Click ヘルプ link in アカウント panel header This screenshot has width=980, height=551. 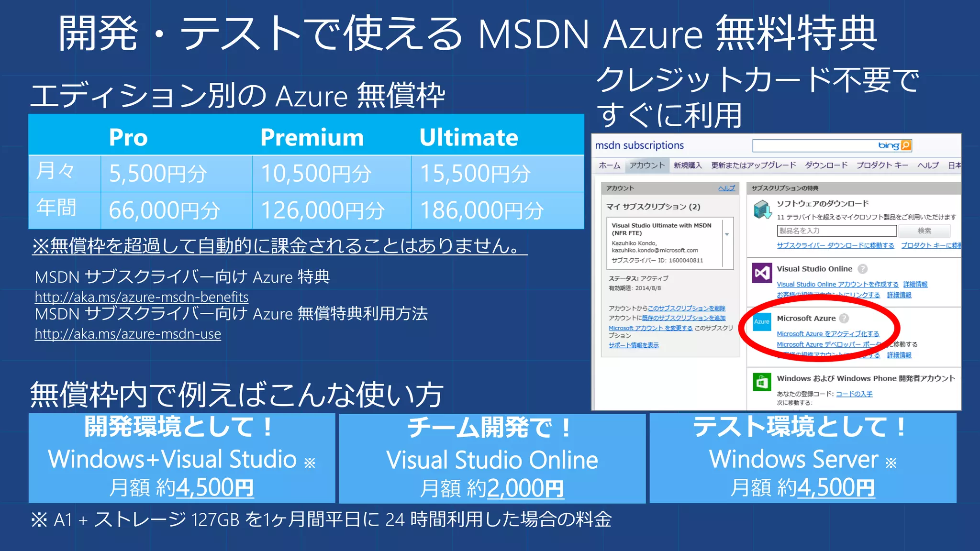tap(726, 188)
